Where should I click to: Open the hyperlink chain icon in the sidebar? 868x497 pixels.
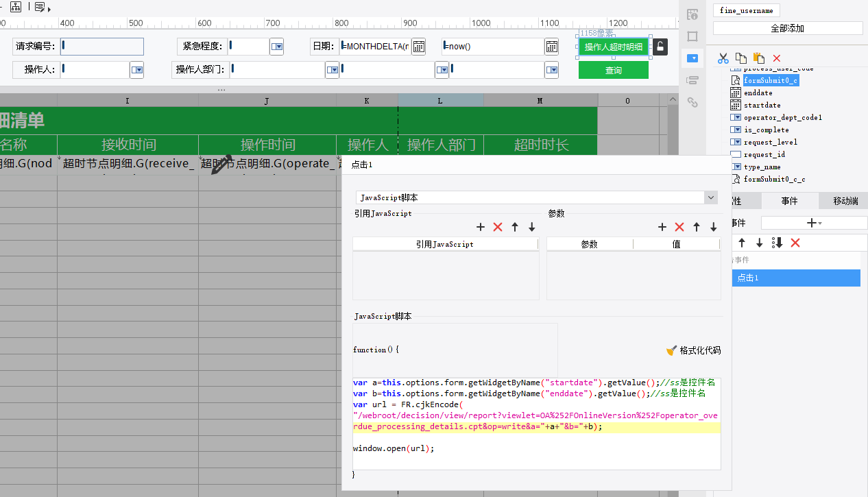(692, 103)
